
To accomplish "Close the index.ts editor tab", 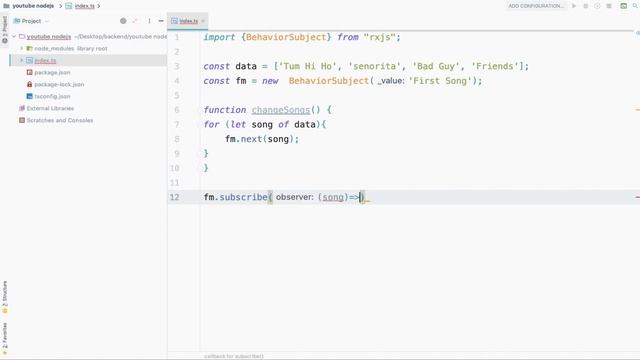I will [203, 21].
